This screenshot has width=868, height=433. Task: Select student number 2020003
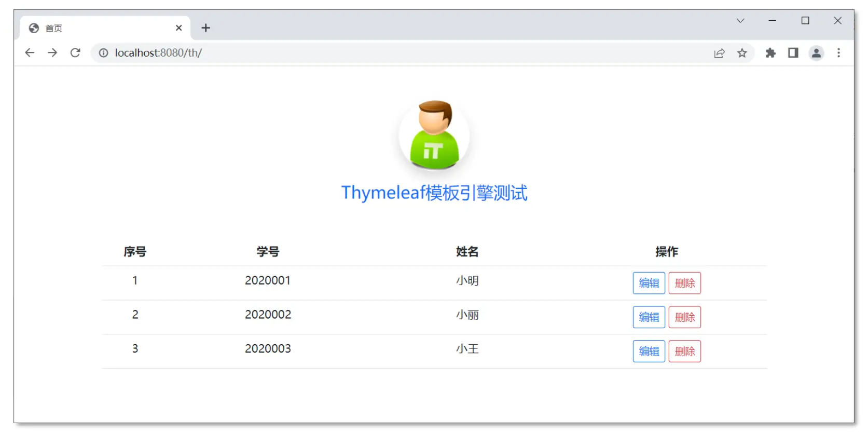tap(268, 349)
